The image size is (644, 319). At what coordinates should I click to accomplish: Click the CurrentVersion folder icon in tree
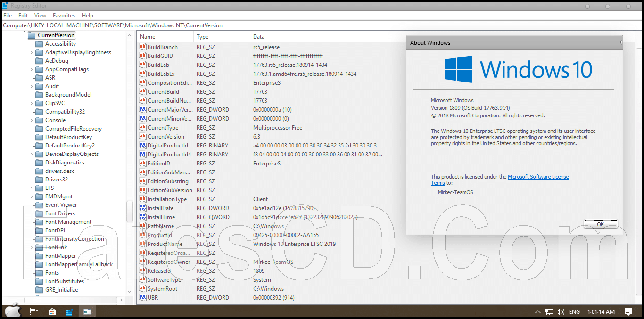[32, 35]
